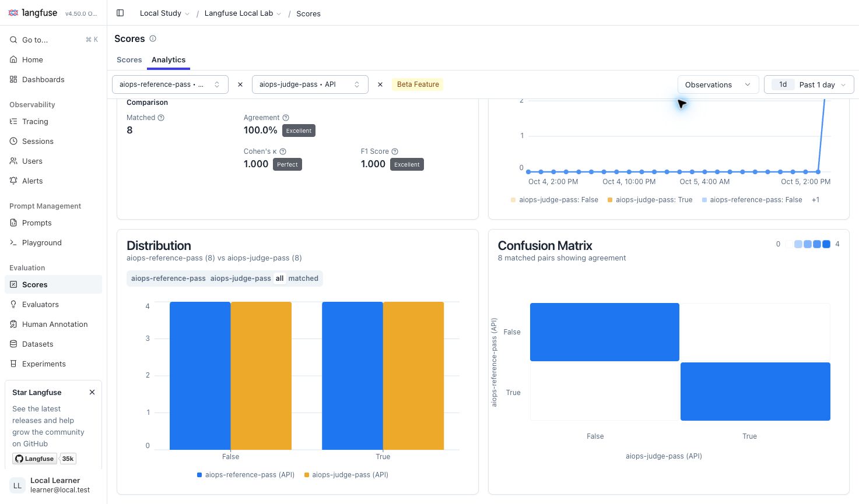Viewport: 859px width, 504px height.
Task: Open the Langfuse GitHub link button
Action: (x=35, y=459)
